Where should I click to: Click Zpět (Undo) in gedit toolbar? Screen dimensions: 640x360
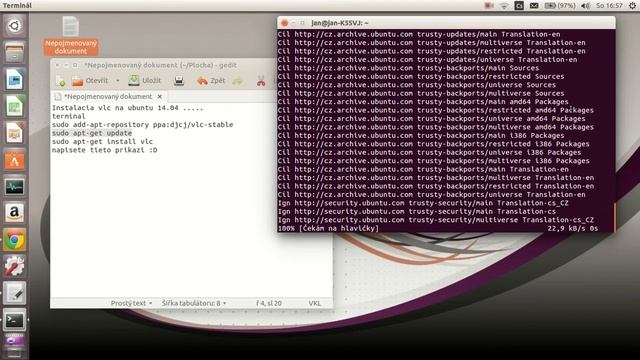[x=211, y=81]
